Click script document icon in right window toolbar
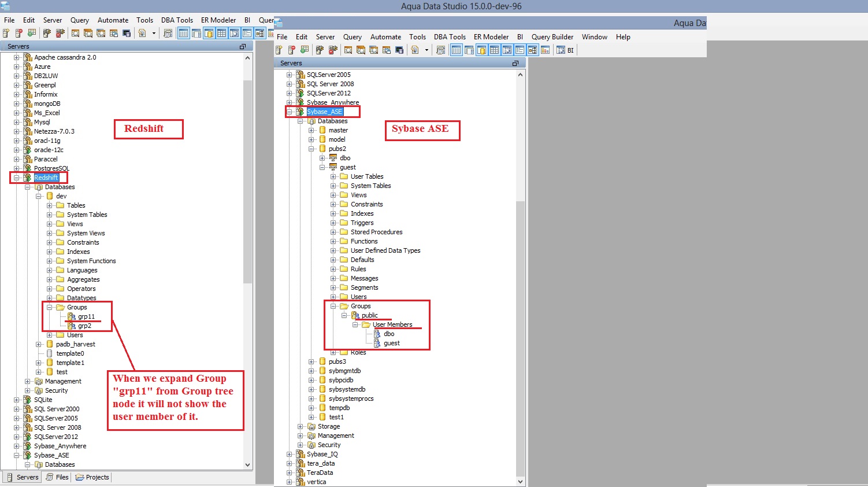Image resolution: width=868 pixels, height=487 pixels. coord(415,50)
